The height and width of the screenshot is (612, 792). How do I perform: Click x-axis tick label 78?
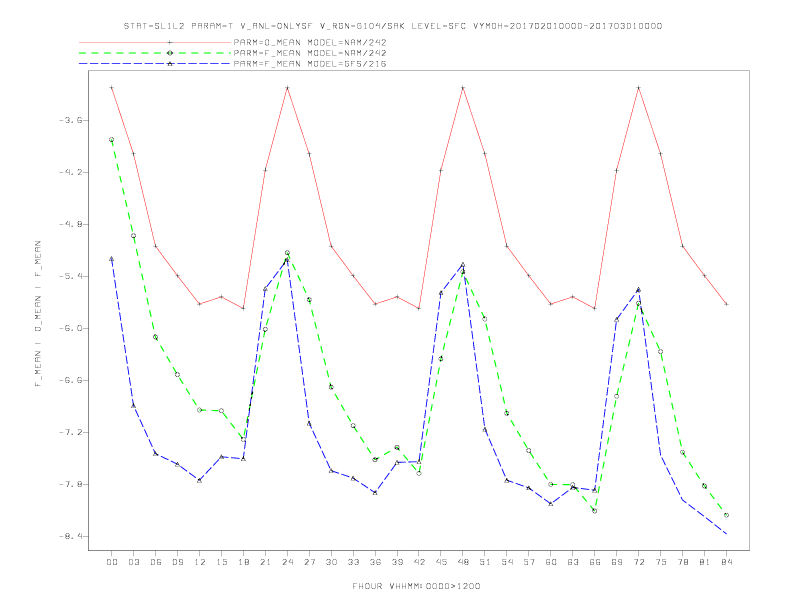point(682,562)
